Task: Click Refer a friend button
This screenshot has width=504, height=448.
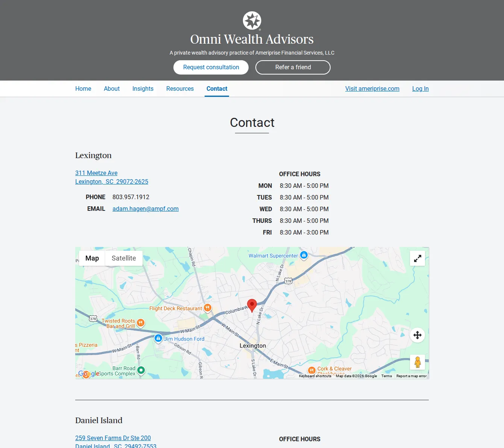Action: tap(293, 67)
